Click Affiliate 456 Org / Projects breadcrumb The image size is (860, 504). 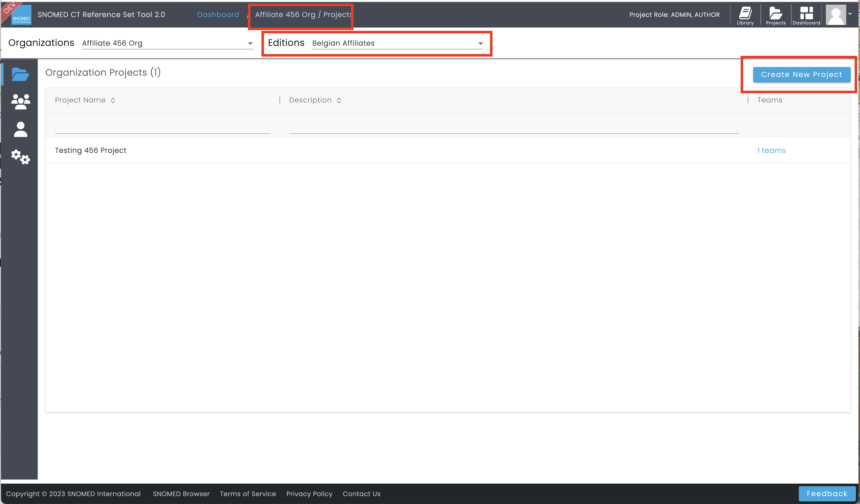303,14
